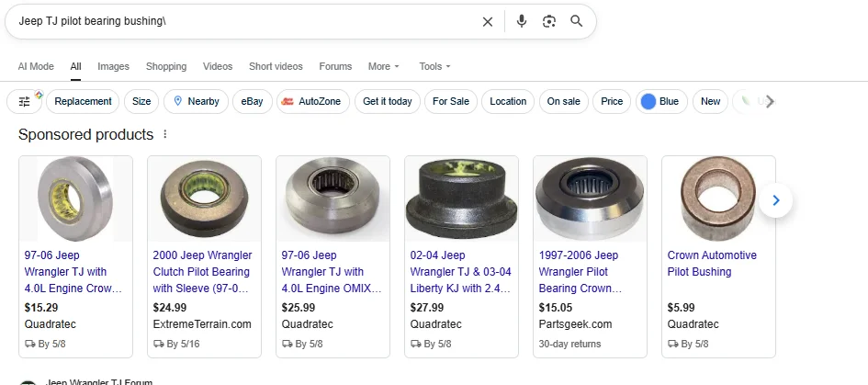Submit search with the magnifying glass icon

(576, 21)
